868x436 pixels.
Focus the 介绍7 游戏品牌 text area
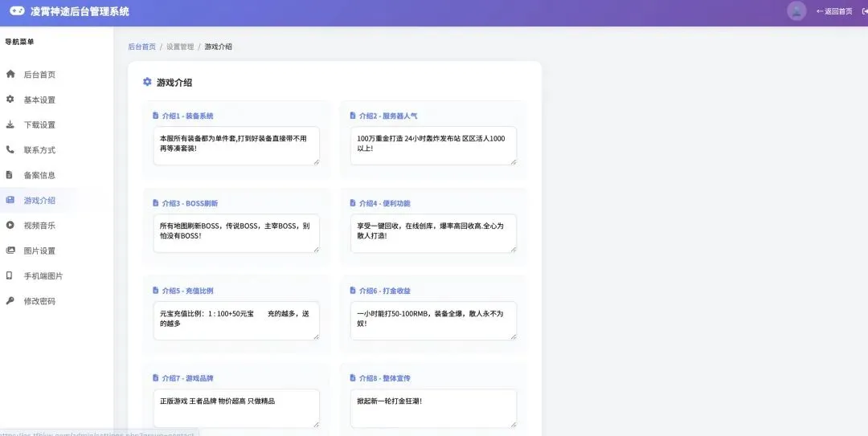click(x=236, y=409)
